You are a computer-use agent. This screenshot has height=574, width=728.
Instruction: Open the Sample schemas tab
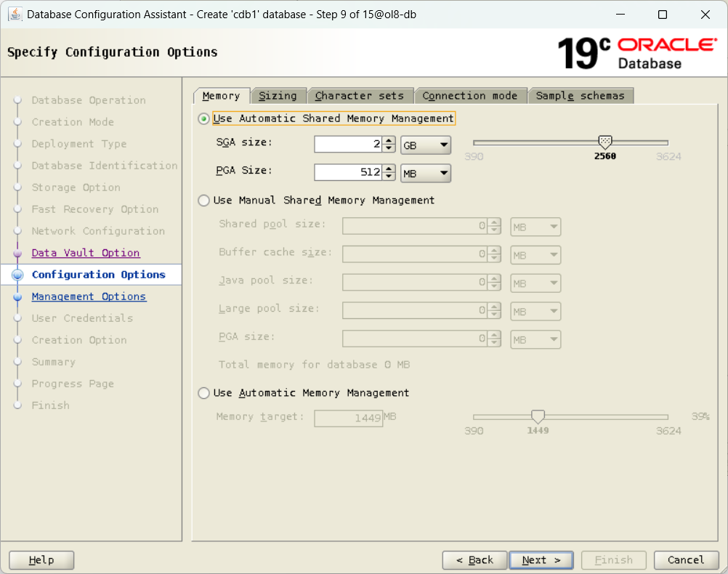pyautogui.click(x=581, y=96)
